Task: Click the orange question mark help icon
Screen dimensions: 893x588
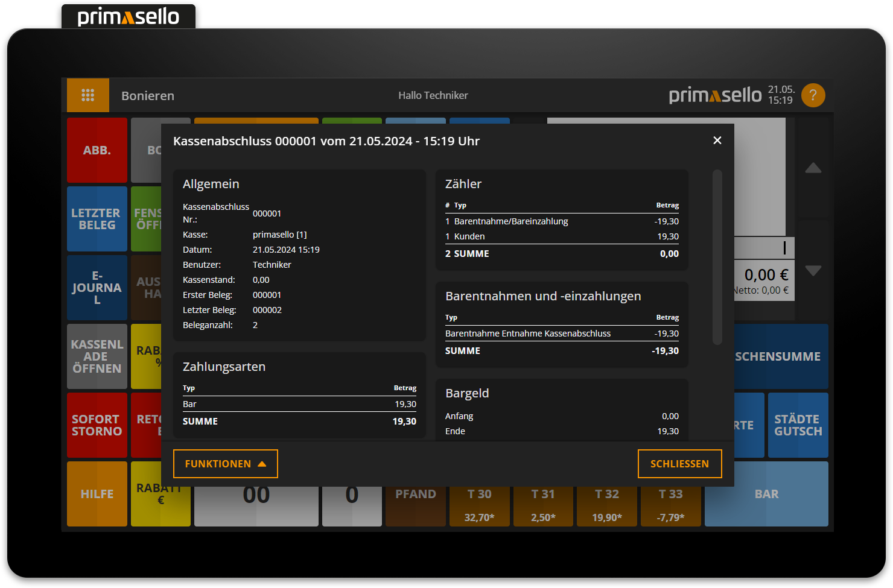Action: click(813, 95)
